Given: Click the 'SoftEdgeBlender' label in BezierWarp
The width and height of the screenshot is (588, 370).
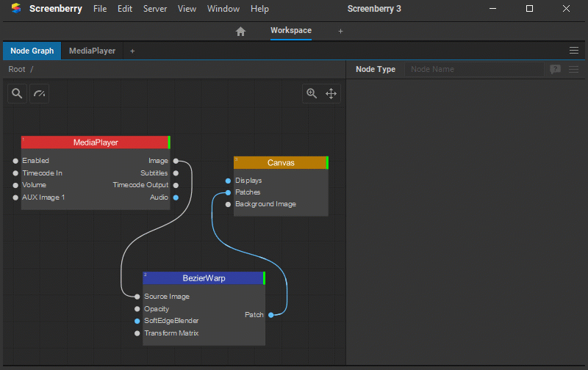Looking at the screenshot, I should (171, 321).
